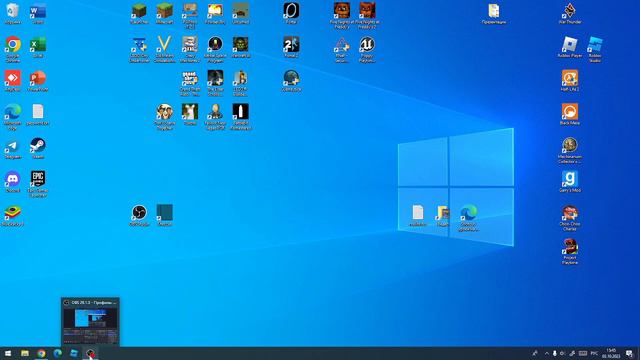Select the solid teal square desktop icon

coord(164,215)
